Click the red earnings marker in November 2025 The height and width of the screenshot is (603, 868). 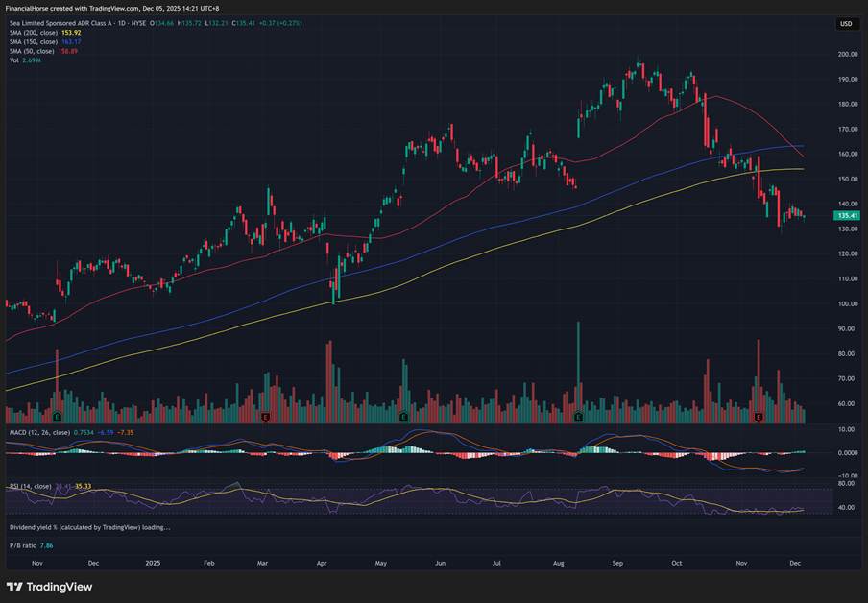pos(759,418)
